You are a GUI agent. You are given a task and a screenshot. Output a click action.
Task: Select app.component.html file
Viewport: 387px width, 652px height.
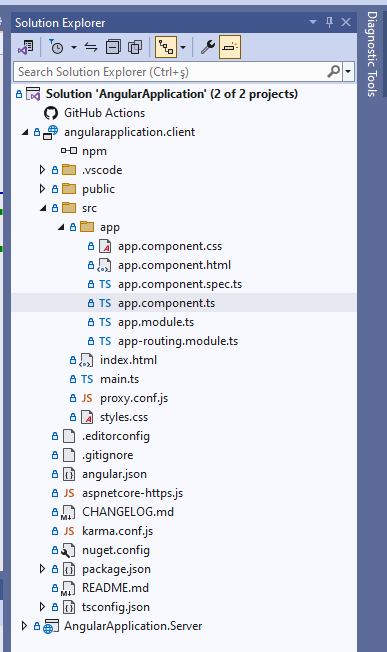point(174,265)
